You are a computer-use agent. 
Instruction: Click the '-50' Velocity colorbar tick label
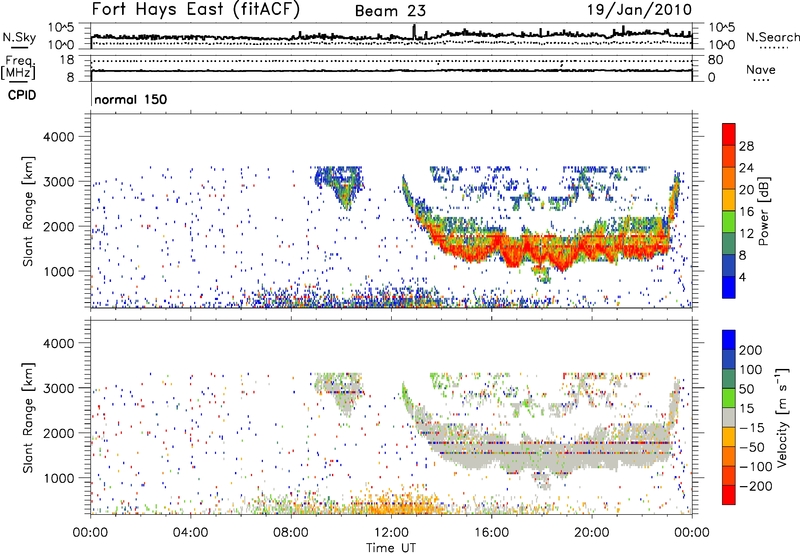[752, 447]
